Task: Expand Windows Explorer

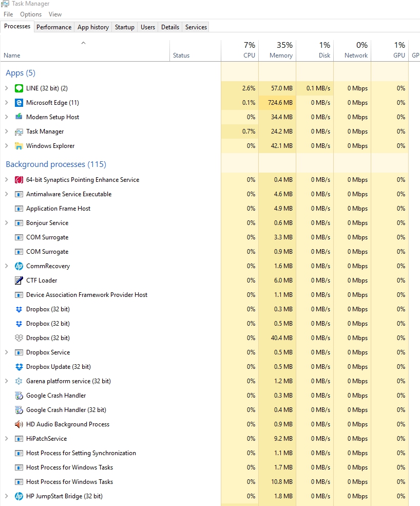Action: click(x=7, y=146)
